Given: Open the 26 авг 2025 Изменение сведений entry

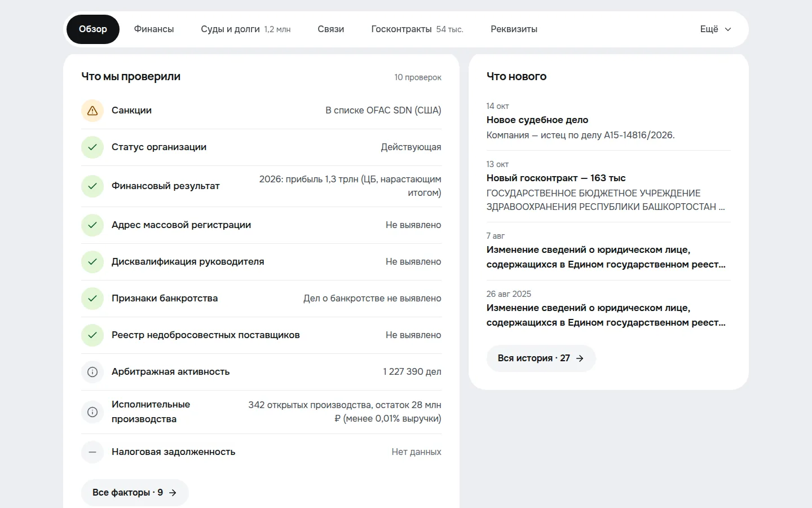Looking at the screenshot, I should coord(608,308).
